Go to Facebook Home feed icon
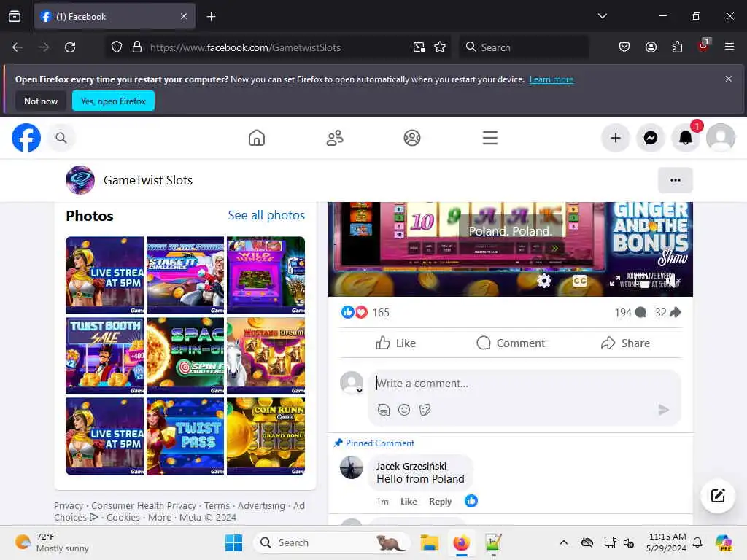 point(257,138)
